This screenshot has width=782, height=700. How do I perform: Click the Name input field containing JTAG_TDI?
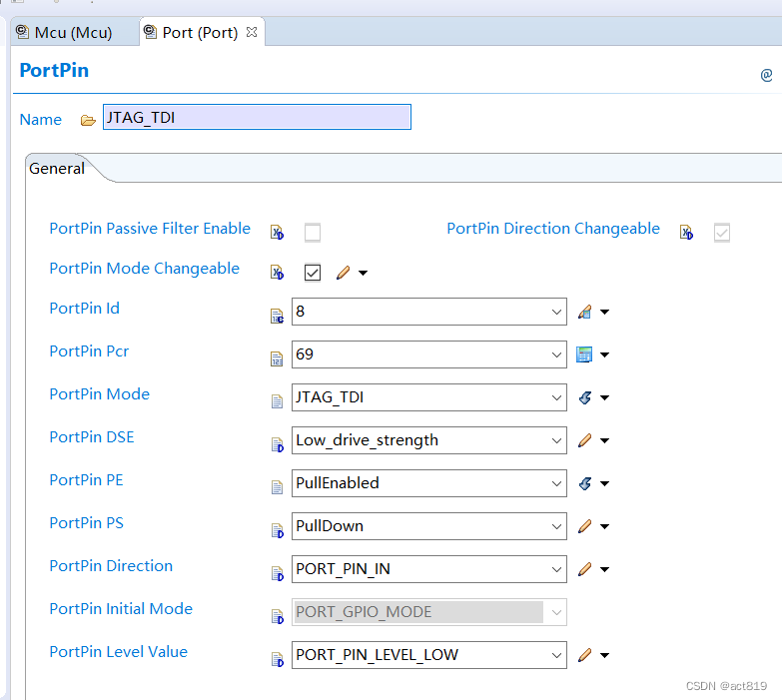[257, 117]
